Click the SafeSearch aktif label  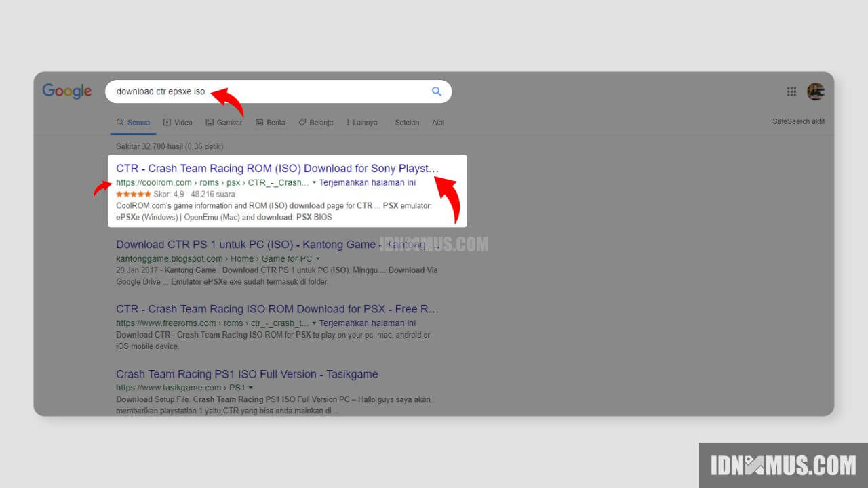[798, 122]
